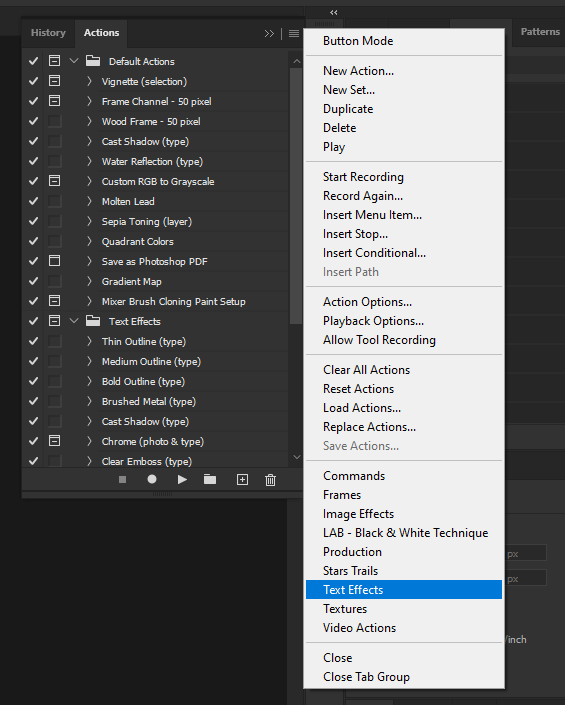Uncheck Molten Lead action checkmark
The image size is (565, 705).
tap(33, 201)
